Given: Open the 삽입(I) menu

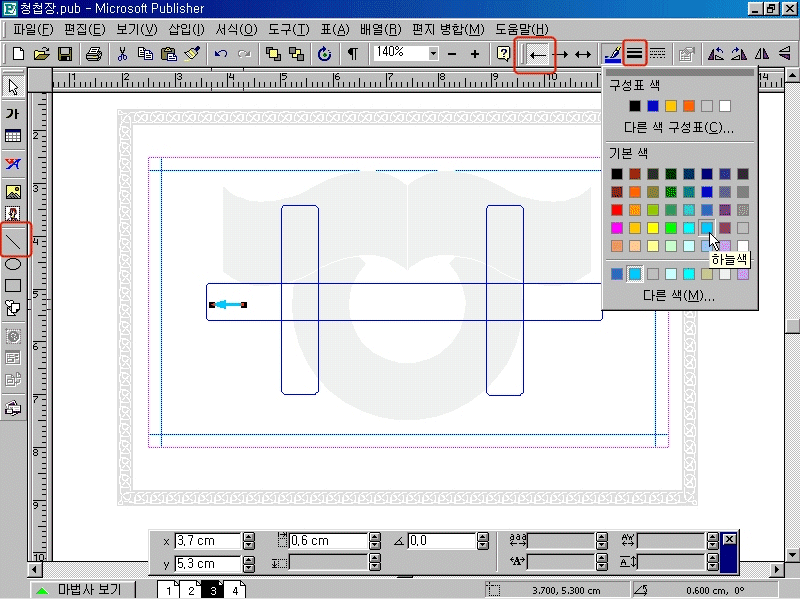Looking at the screenshot, I should (186, 30).
